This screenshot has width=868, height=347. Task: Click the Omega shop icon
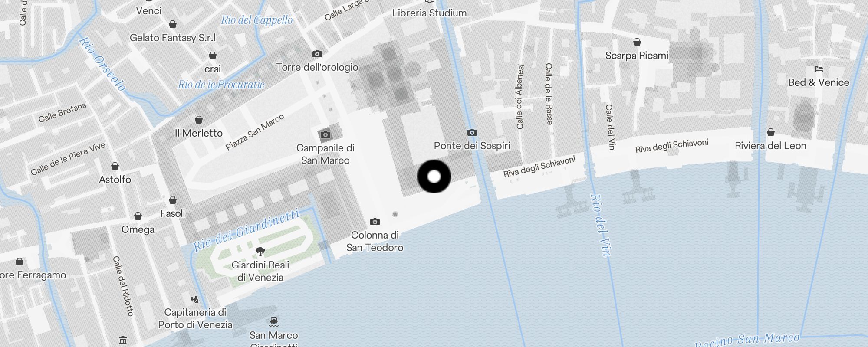click(x=138, y=216)
